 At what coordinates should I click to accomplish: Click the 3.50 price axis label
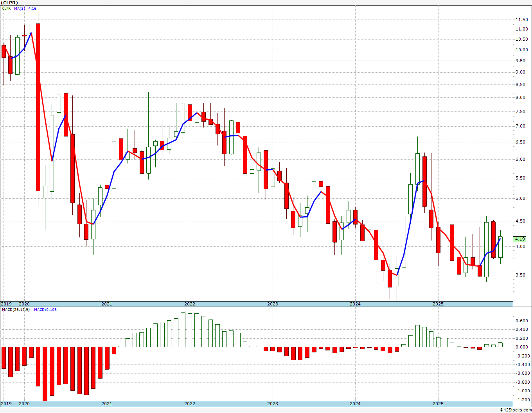pos(520,275)
